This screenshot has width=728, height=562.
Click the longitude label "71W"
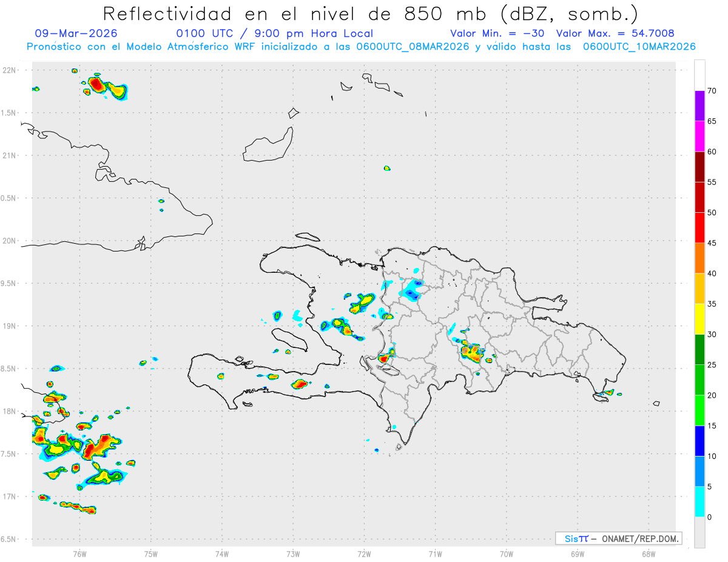435,554
